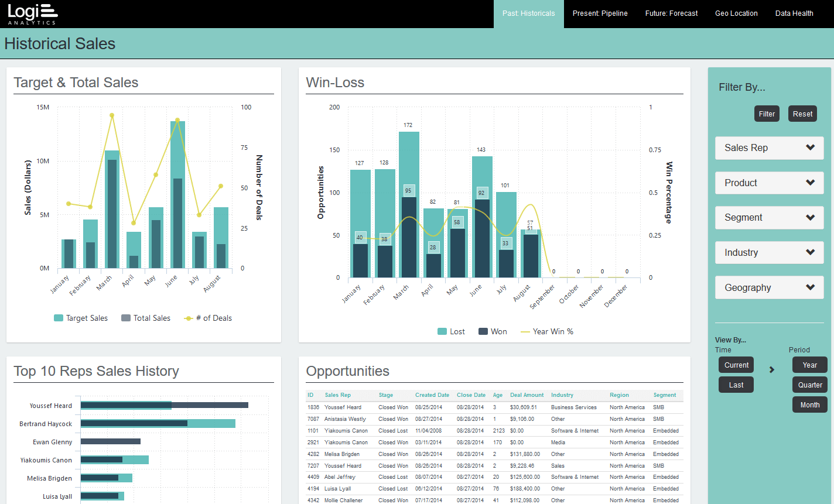Image resolution: width=834 pixels, height=504 pixels.
Task: Open the Segment filter dropdown
Action: pos(769,218)
